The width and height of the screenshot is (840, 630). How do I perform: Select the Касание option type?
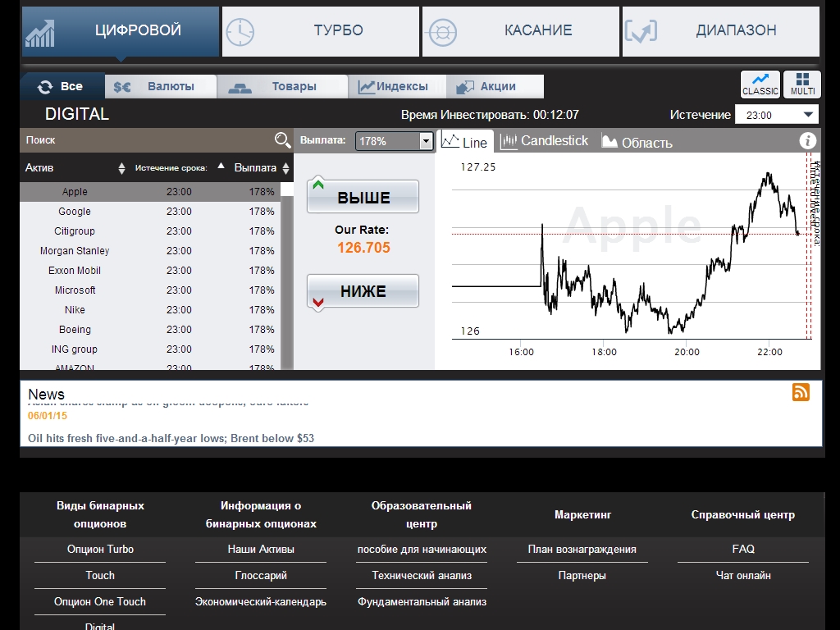[x=520, y=31]
